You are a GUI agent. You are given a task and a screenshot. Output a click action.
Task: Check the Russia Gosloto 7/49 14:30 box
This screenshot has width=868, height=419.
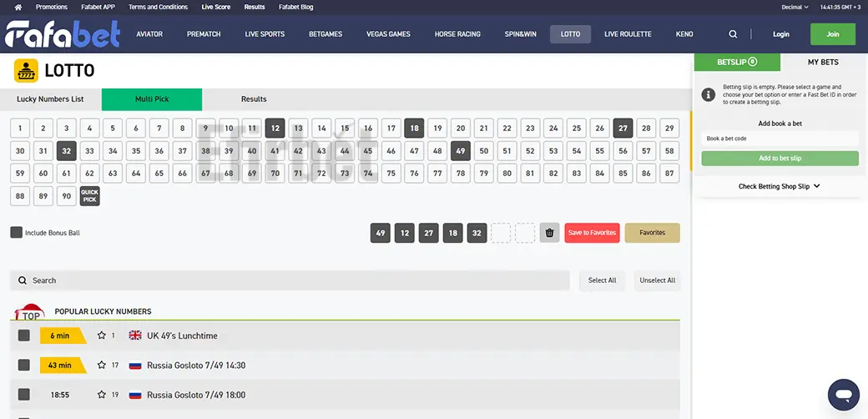coord(24,366)
